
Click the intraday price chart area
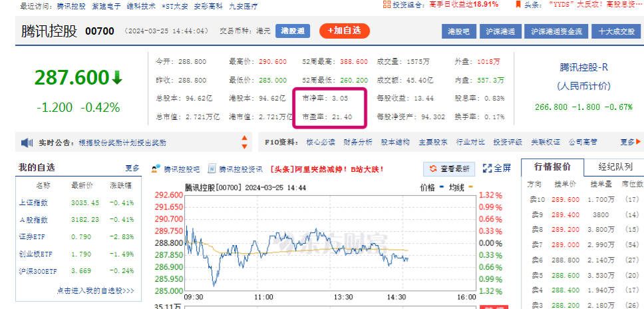[330, 242]
